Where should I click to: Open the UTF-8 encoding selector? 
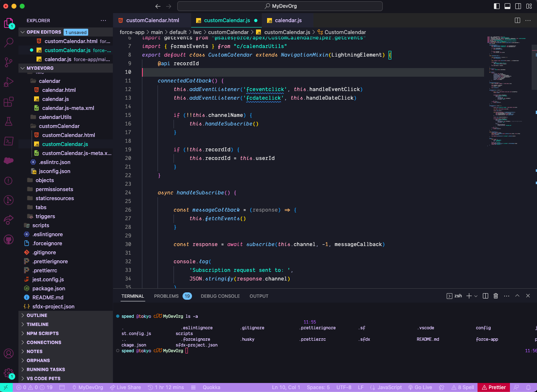point(344,387)
